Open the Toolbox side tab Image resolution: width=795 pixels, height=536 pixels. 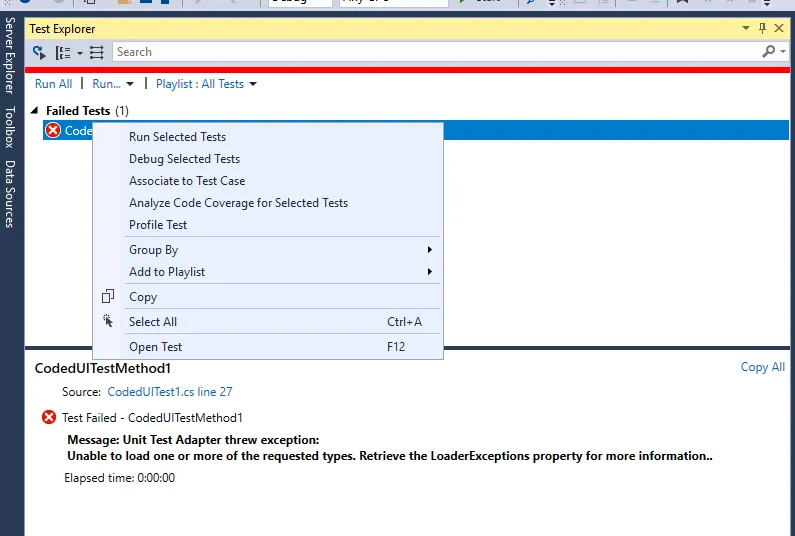point(10,127)
